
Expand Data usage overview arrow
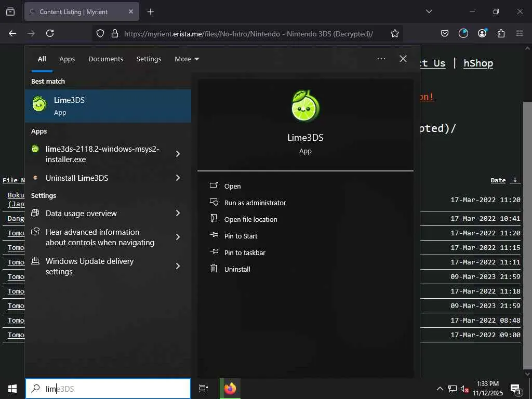178,213
